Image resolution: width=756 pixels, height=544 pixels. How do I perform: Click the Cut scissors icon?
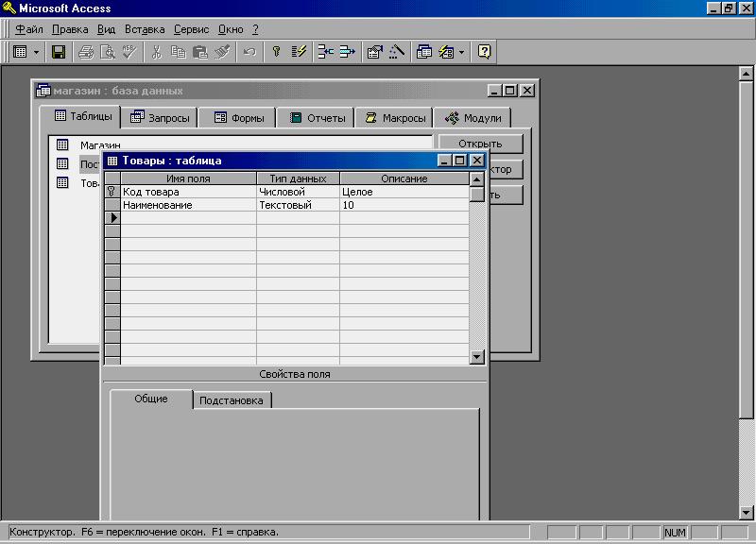[156, 52]
